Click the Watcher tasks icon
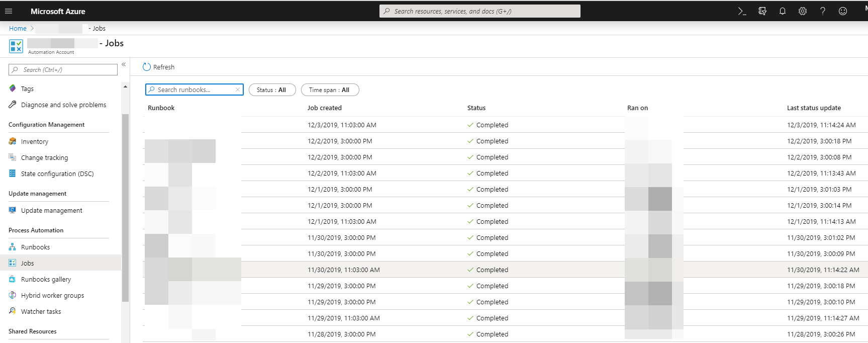This screenshot has height=343, width=868. pos(13,311)
